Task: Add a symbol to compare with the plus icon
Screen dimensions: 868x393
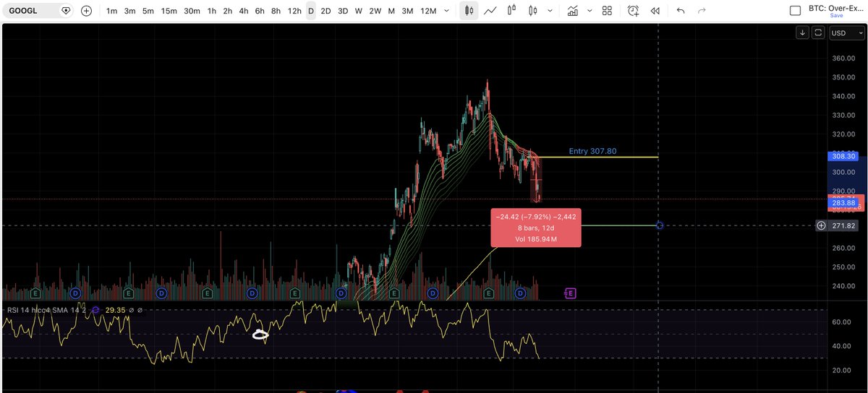Action: click(x=87, y=11)
